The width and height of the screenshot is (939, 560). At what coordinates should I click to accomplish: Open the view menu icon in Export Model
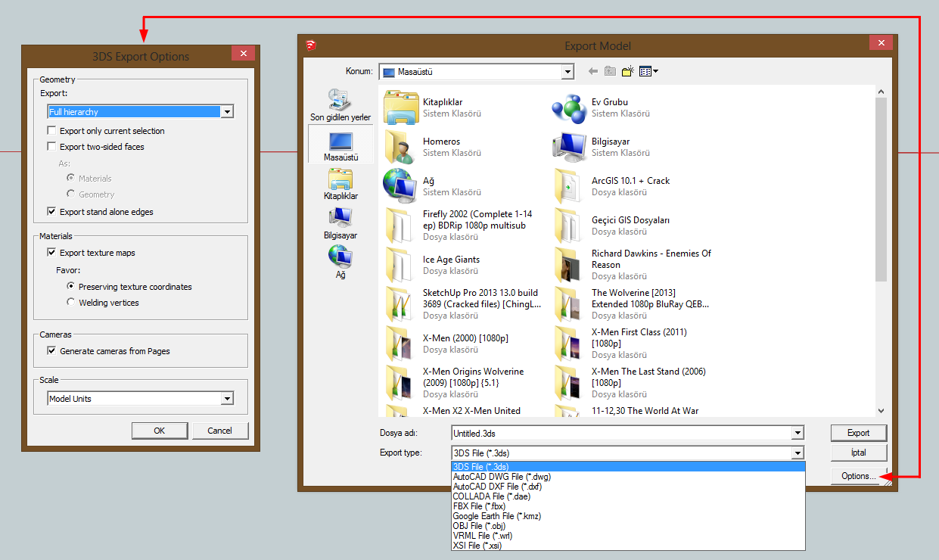tap(648, 71)
